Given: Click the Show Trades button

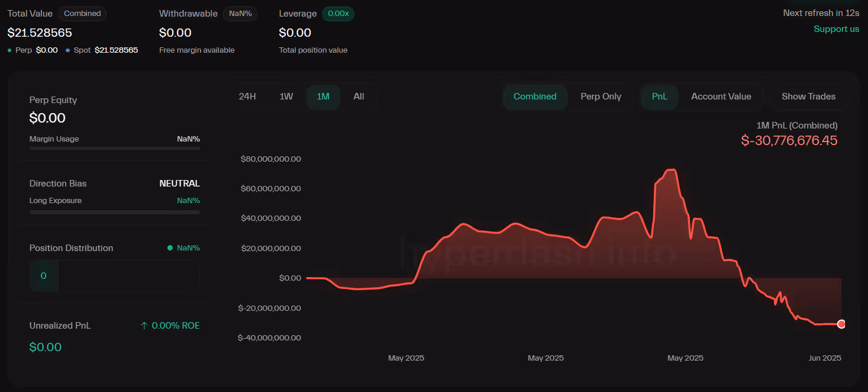Looking at the screenshot, I should 808,96.
